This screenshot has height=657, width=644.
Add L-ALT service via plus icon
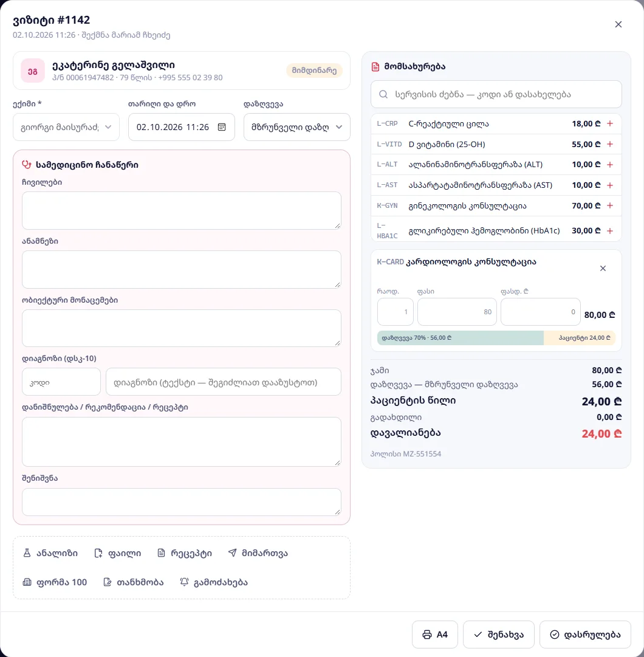[x=609, y=165]
